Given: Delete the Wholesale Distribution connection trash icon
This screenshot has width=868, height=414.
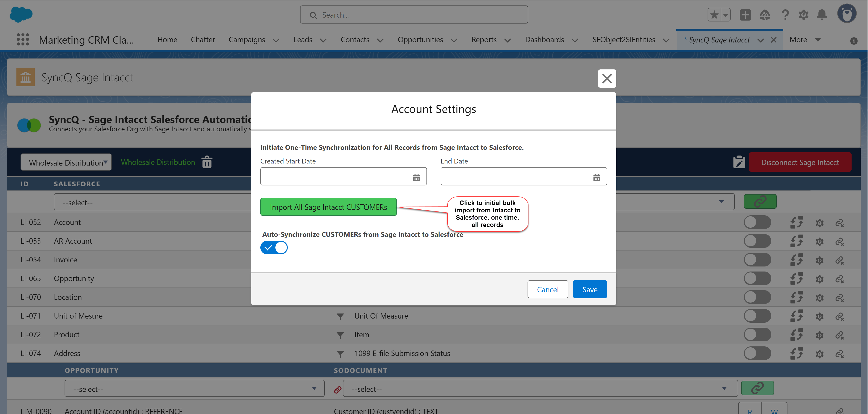Looking at the screenshot, I should tap(207, 162).
